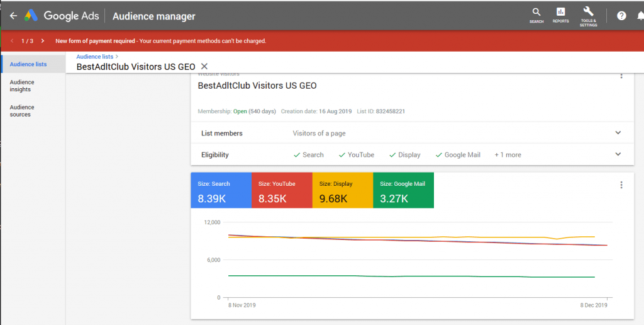Close the BestAdltClub Visitors US GEO panel
The width and height of the screenshot is (644, 325).
(204, 66)
